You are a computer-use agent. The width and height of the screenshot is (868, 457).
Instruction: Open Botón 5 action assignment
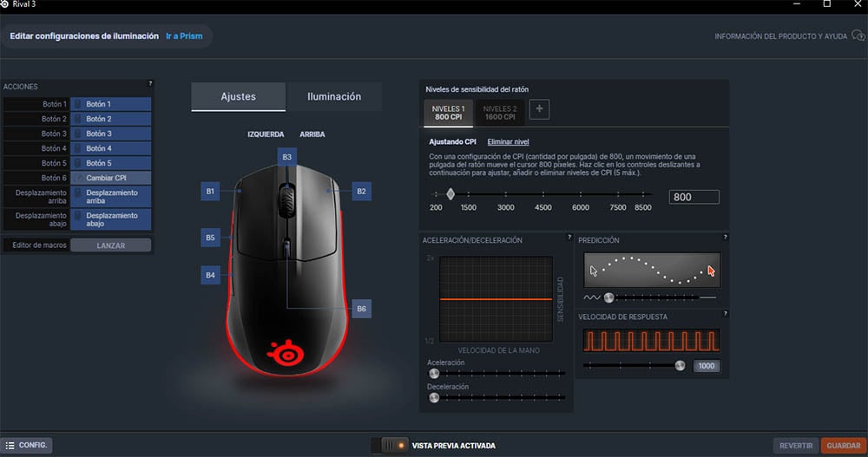111,163
